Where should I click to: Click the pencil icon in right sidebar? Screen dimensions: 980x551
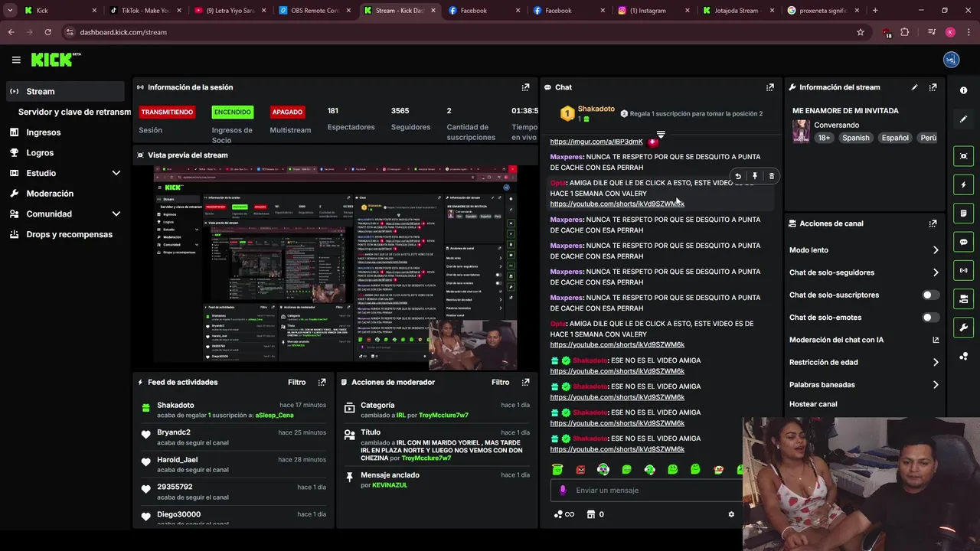coord(963,119)
